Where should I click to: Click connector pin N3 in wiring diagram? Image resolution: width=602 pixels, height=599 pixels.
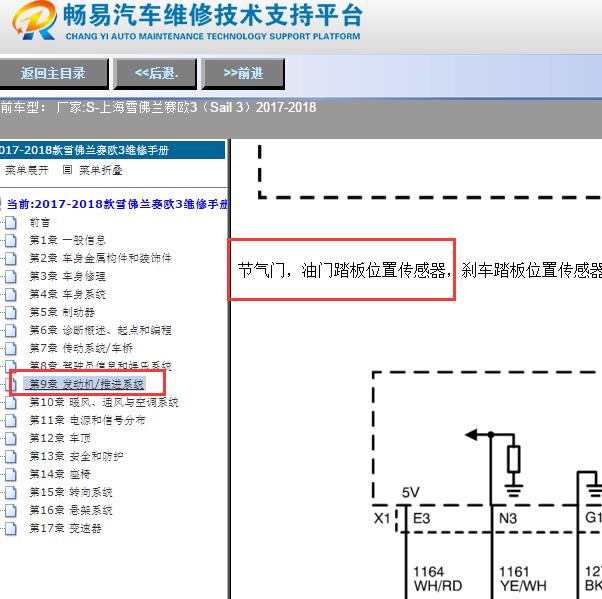[508, 518]
